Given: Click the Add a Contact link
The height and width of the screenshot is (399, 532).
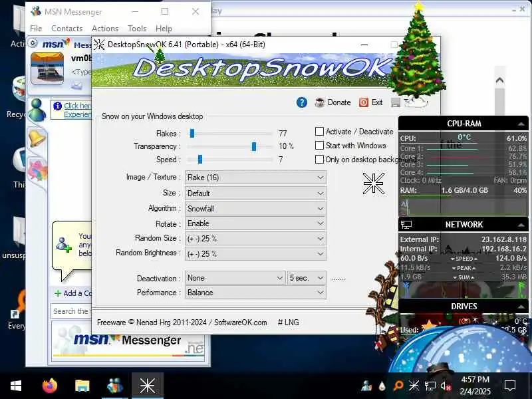Looking at the screenshot, I should coord(77,293).
